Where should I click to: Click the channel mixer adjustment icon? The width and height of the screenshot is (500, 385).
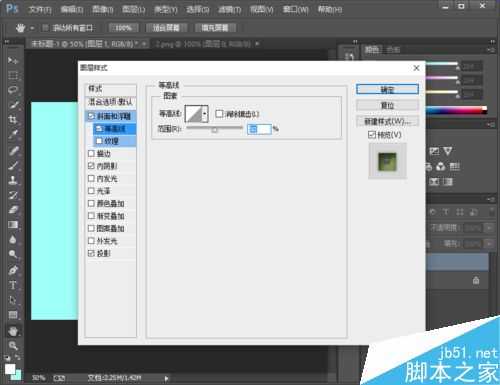tap(441, 166)
